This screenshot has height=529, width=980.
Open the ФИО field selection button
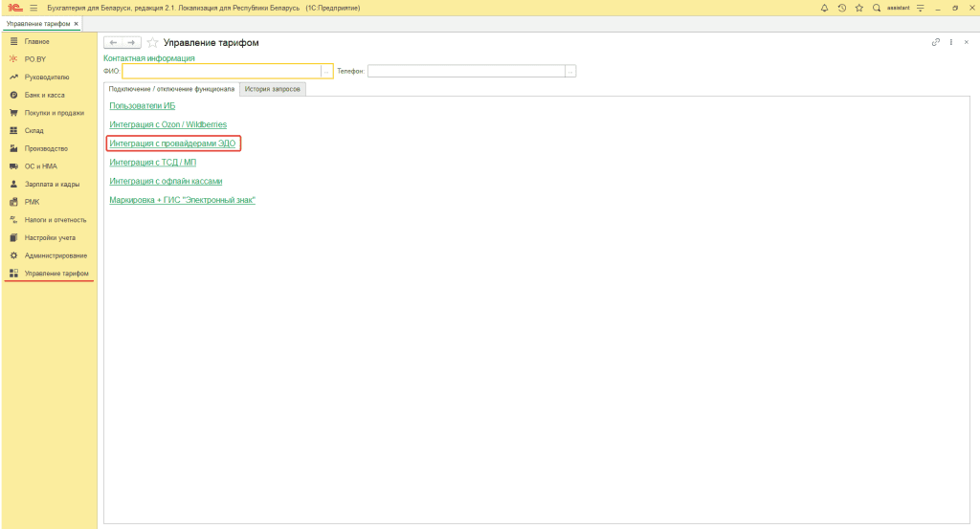[x=327, y=71]
